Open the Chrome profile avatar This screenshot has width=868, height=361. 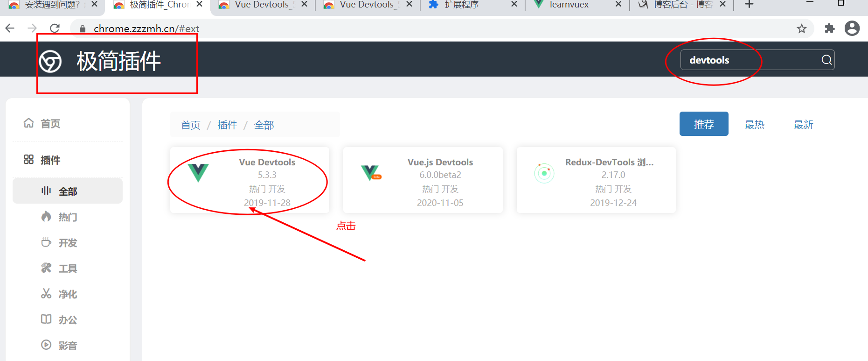pos(852,28)
